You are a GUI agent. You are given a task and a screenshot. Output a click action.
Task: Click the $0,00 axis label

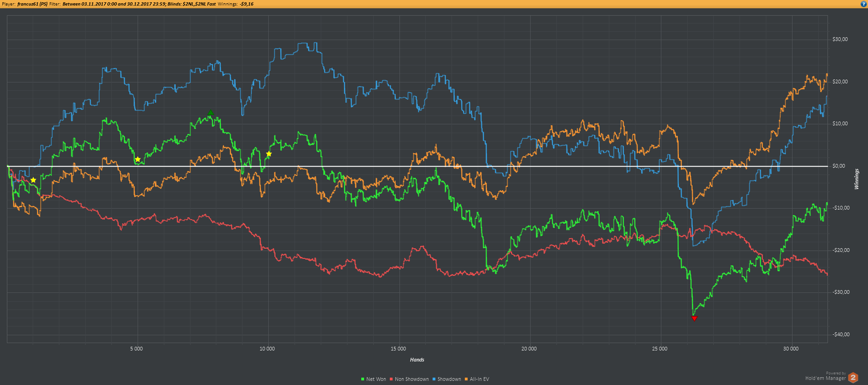tap(839, 166)
